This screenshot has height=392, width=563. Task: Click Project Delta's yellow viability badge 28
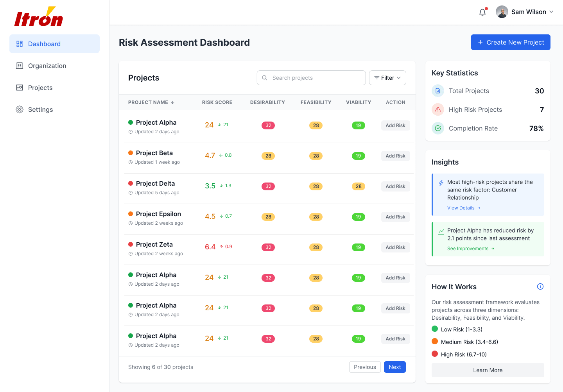coord(359,186)
